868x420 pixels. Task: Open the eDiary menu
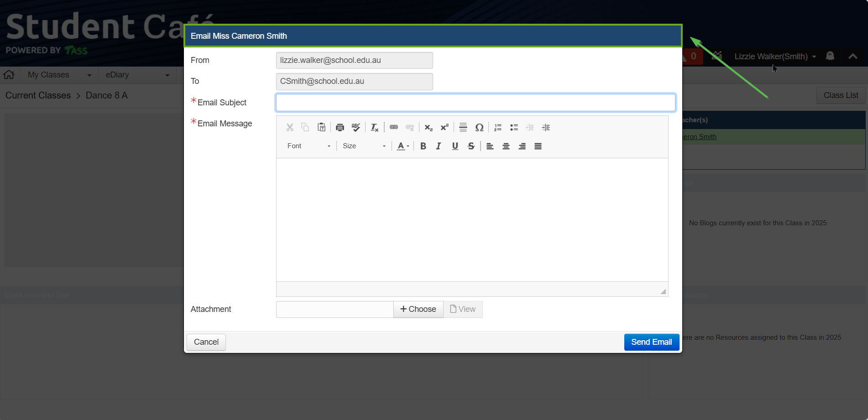(137, 75)
